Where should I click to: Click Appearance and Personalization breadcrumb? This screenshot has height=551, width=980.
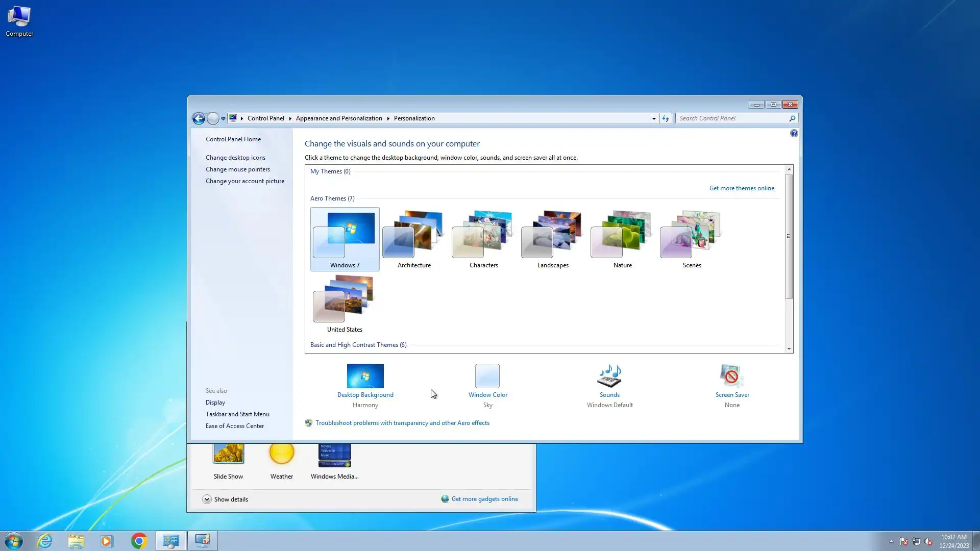(338, 118)
